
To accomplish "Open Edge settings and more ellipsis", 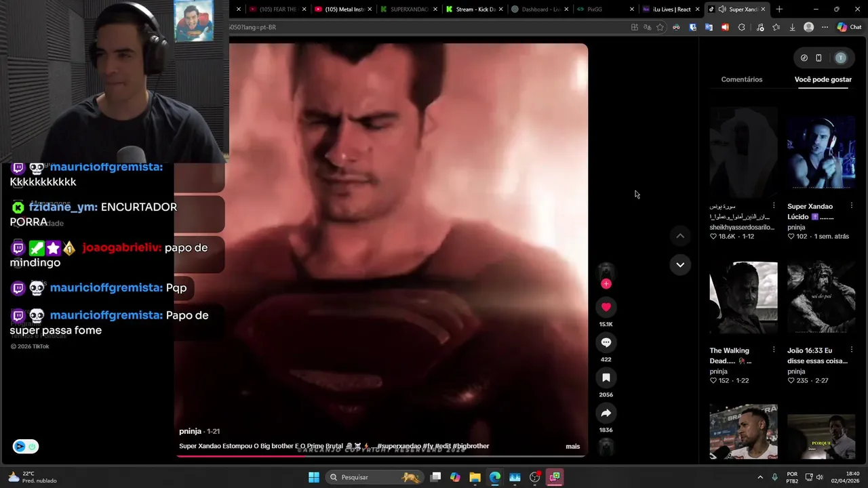I will [x=825, y=27].
